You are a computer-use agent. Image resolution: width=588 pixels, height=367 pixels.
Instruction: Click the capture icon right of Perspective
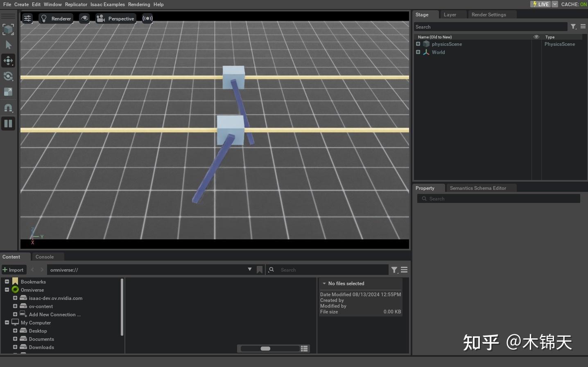[147, 18]
